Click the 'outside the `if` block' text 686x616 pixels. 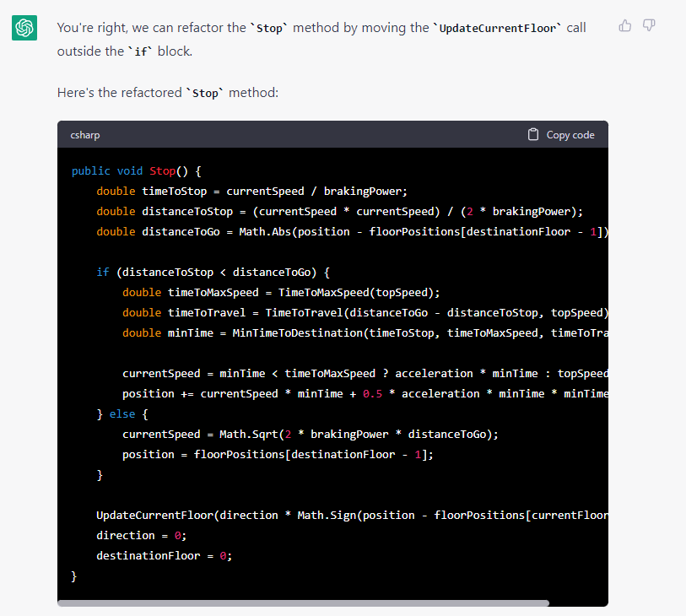pyautogui.click(x=125, y=51)
